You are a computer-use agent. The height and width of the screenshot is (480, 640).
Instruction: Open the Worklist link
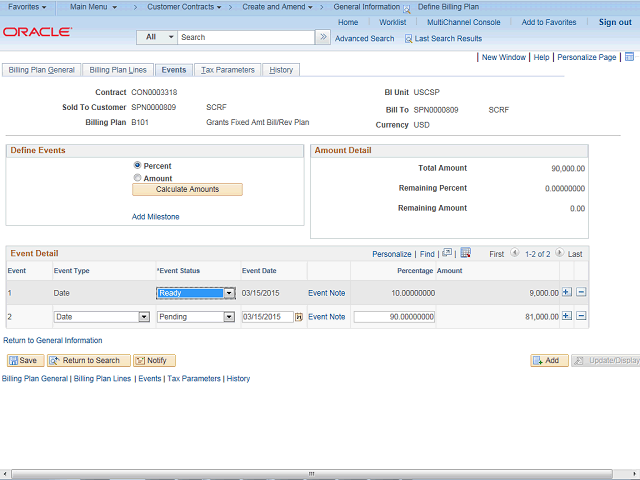pos(393,22)
